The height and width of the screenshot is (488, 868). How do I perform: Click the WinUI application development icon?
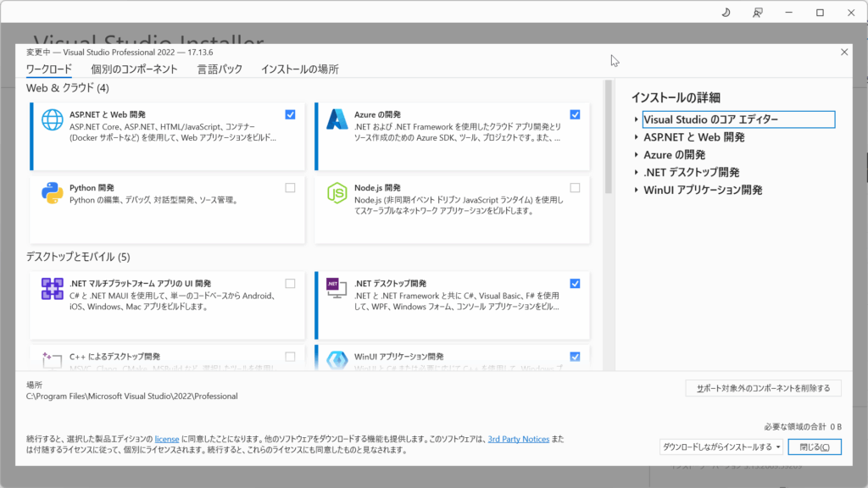click(337, 360)
